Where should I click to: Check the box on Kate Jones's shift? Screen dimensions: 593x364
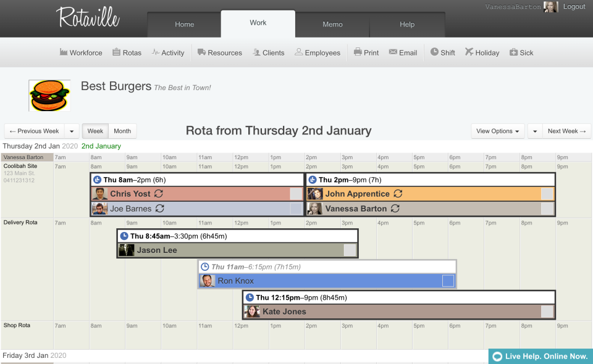[x=547, y=312]
